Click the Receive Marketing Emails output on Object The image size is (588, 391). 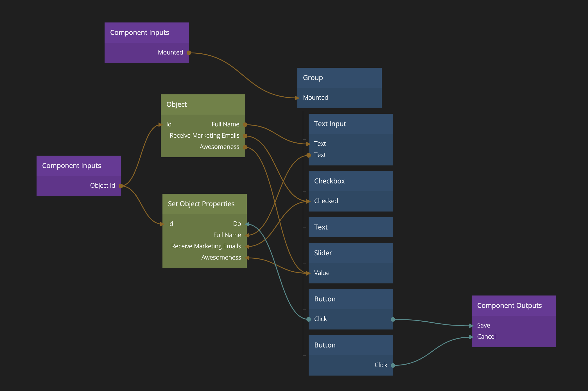point(245,136)
